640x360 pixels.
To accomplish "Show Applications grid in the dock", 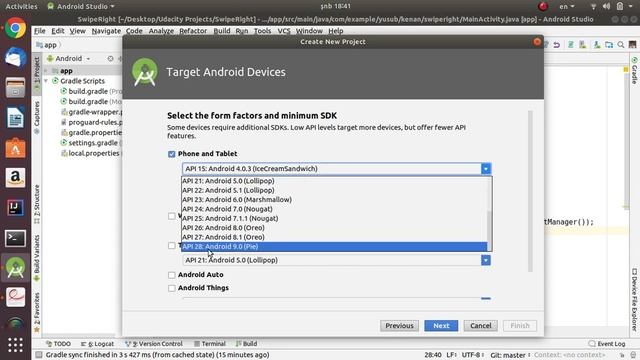I will click(x=16, y=345).
